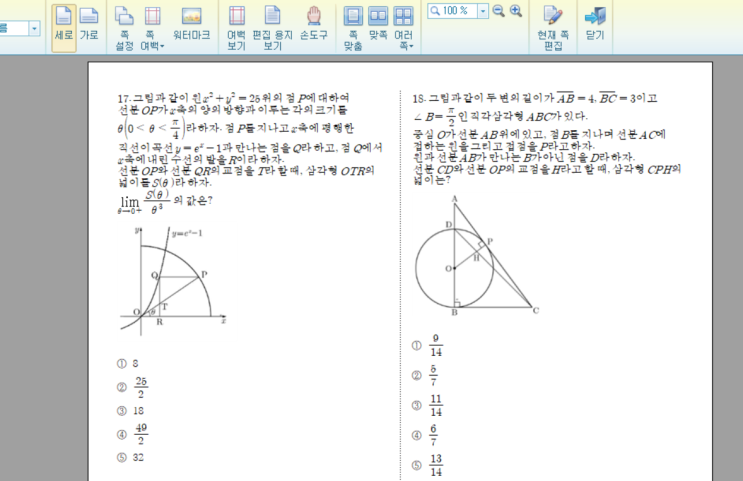Click 닫기 to close the preview
The height and width of the screenshot is (481, 743).
pos(595,24)
